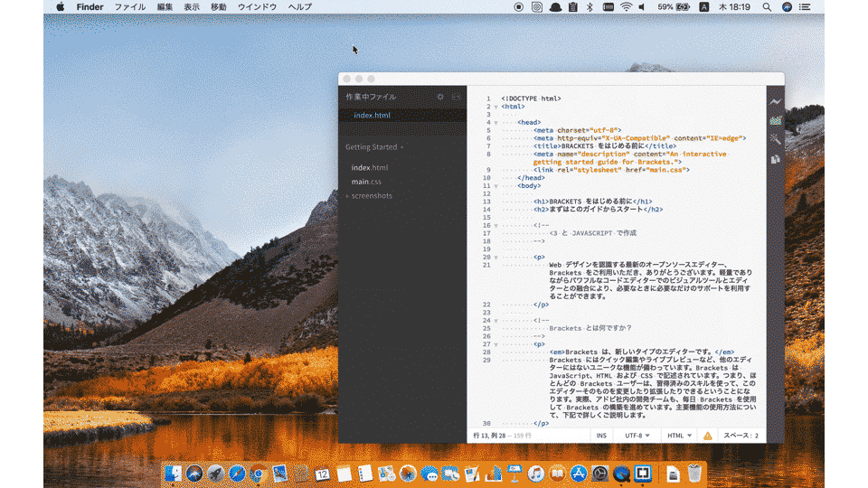Open Reminders icon in the Dock

tap(364, 474)
